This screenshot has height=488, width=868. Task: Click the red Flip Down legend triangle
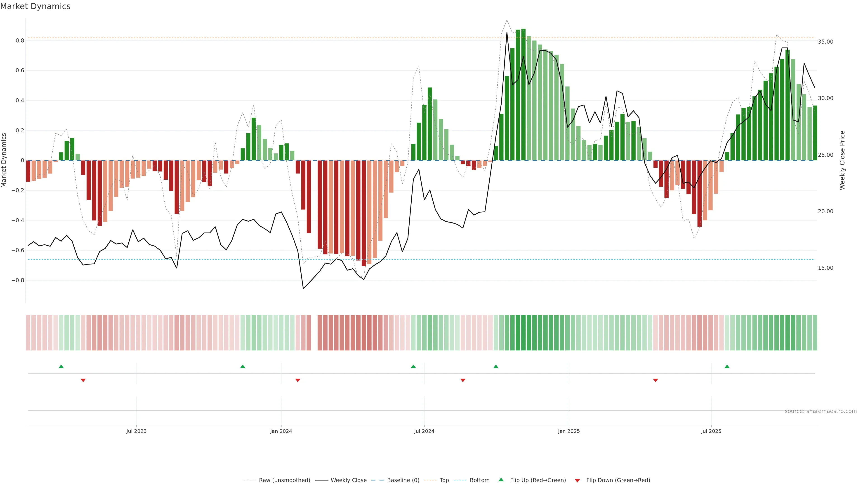[577, 481]
